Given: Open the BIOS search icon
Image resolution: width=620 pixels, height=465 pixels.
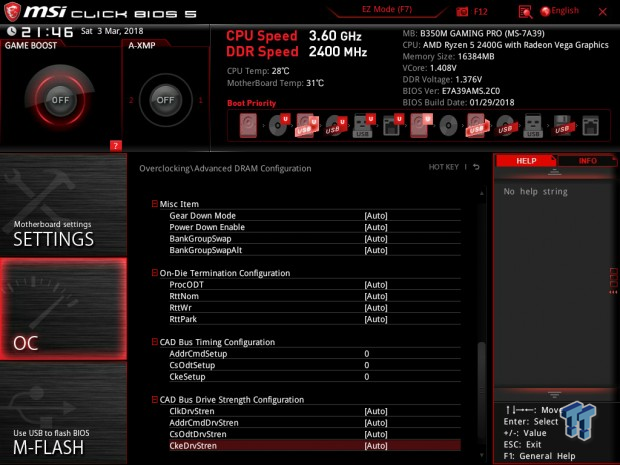Looking at the screenshot, I should [525, 12].
